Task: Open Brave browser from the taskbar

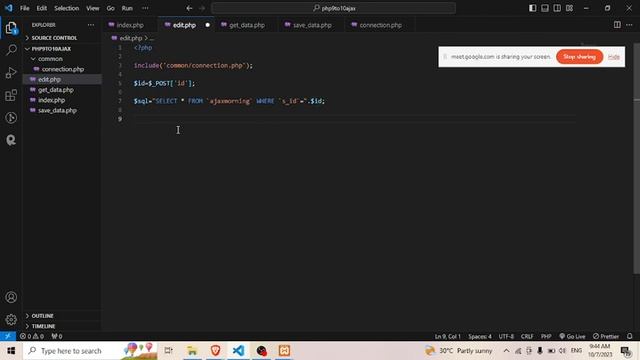Action: (x=215, y=351)
